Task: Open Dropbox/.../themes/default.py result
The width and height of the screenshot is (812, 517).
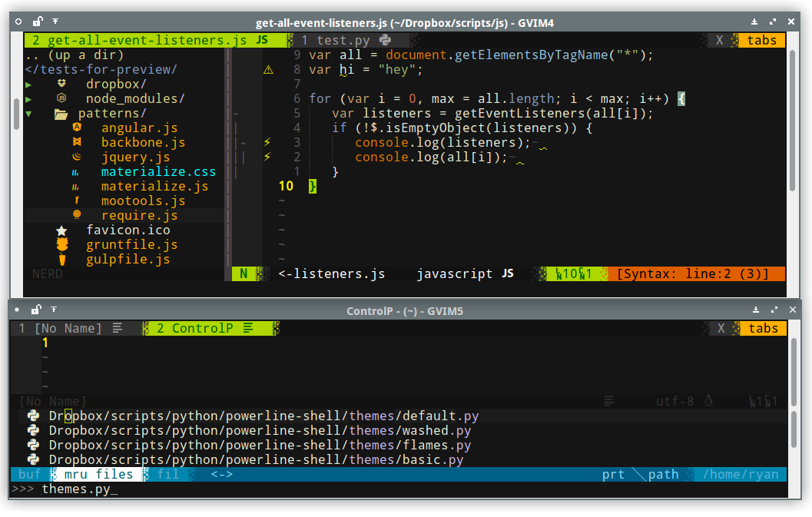Action: [x=263, y=416]
